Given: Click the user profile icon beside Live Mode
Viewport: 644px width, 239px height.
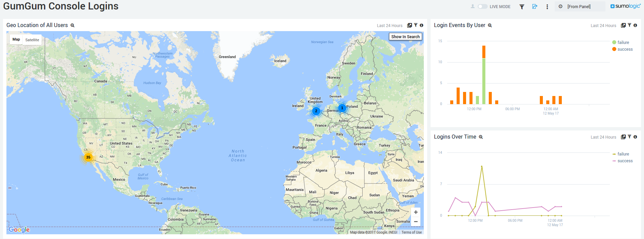Looking at the screenshot, I should coord(473,6).
